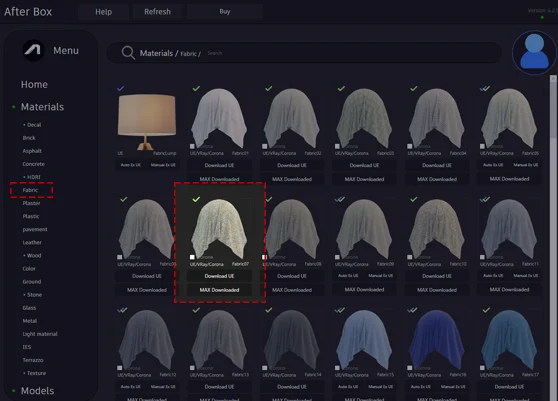
Task: Tick the checkbox on Fabric11 card
Action: [x=482, y=257]
